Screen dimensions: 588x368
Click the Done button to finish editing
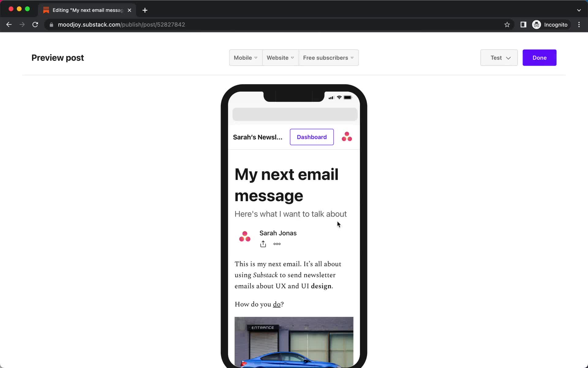pyautogui.click(x=539, y=57)
